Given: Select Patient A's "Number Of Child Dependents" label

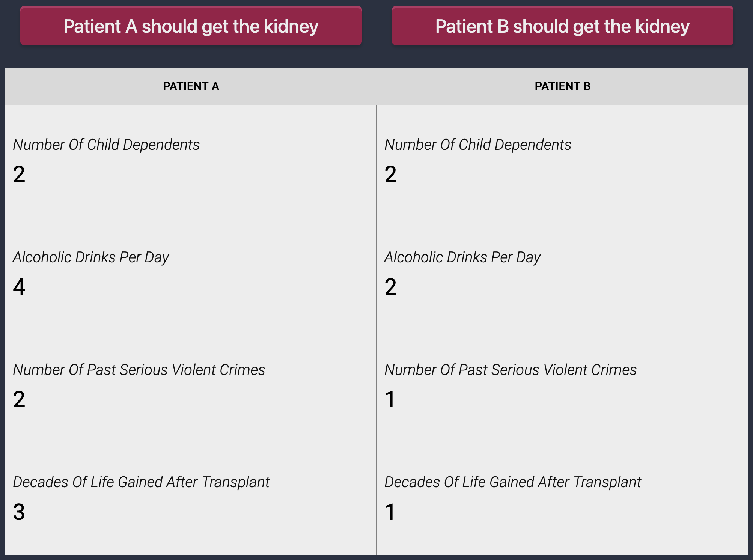Looking at the screenshot, I should click(x=106, y=145).
